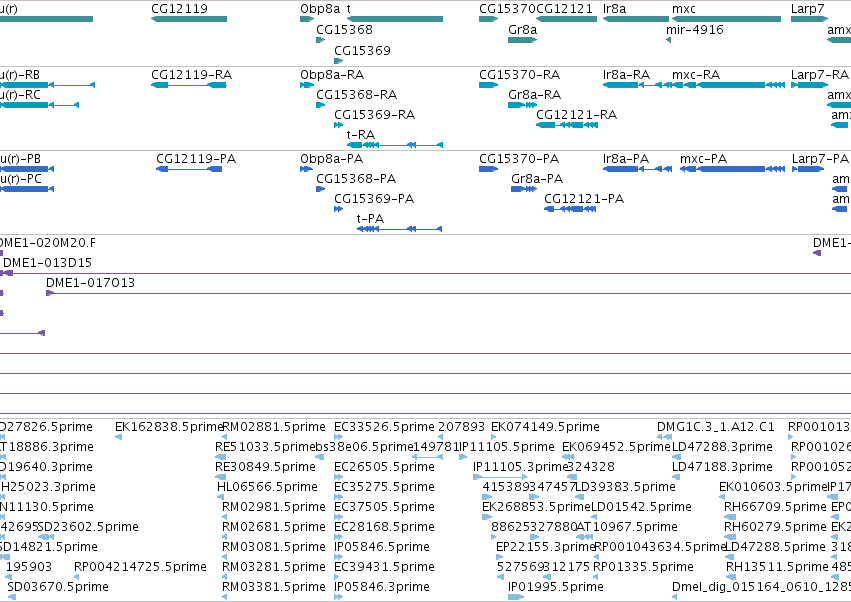Select the mxc-PA protein label
This screenshot has height=602, width=851.
point(703,159)
